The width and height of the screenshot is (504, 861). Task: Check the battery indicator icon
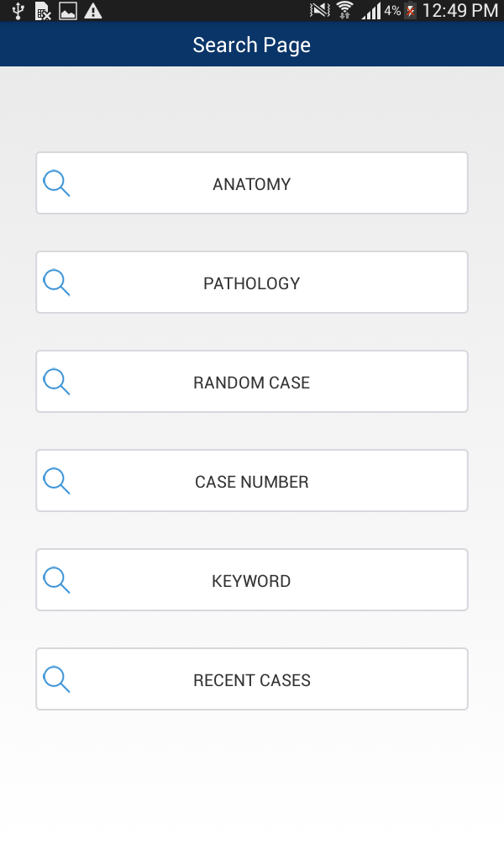[410, 11]
